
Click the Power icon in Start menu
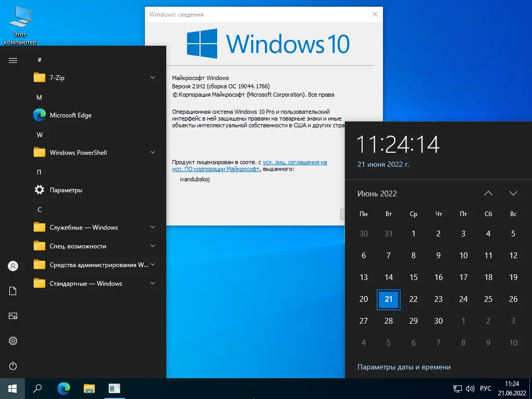tap(13, 366)
